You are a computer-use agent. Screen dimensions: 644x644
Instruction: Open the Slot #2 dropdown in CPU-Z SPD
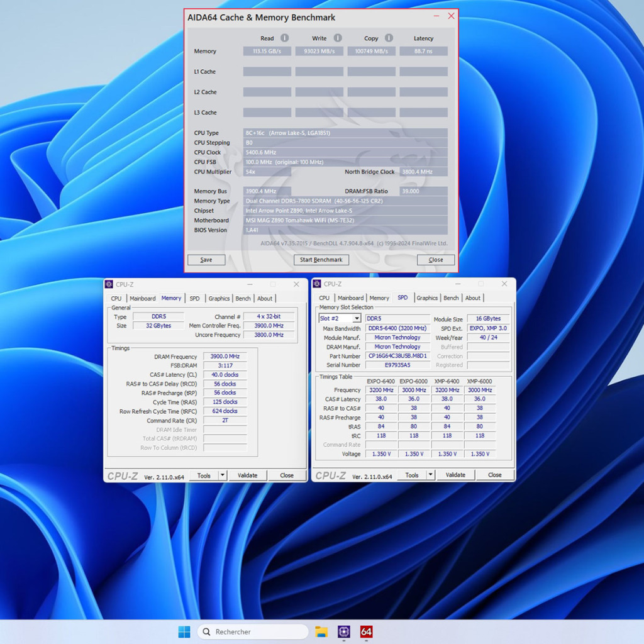click(x=357, y=318)
